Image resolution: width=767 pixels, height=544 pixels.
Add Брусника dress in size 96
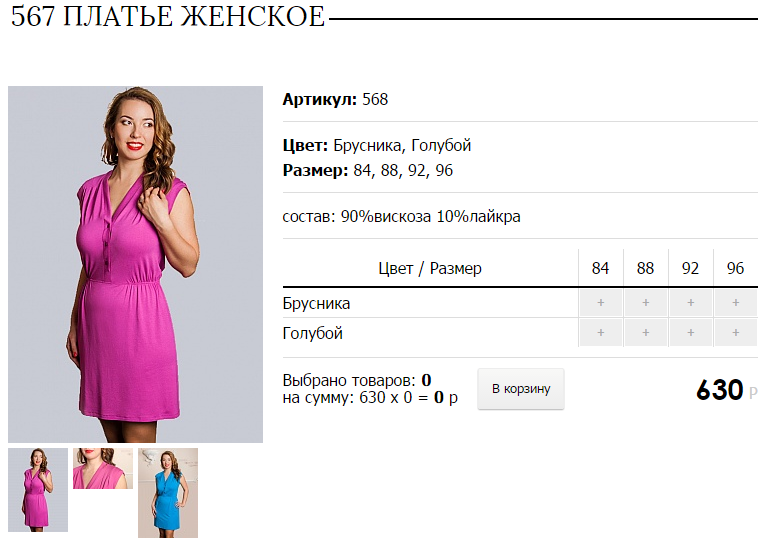[x=736, y=303]
